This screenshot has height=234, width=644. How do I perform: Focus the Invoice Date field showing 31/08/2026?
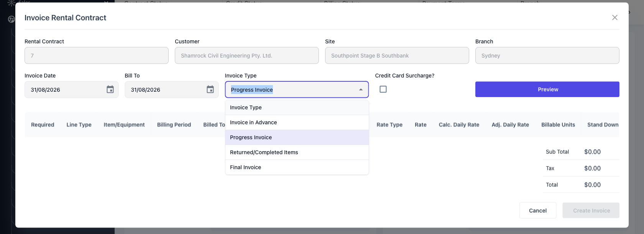click(x=72, y=90)
